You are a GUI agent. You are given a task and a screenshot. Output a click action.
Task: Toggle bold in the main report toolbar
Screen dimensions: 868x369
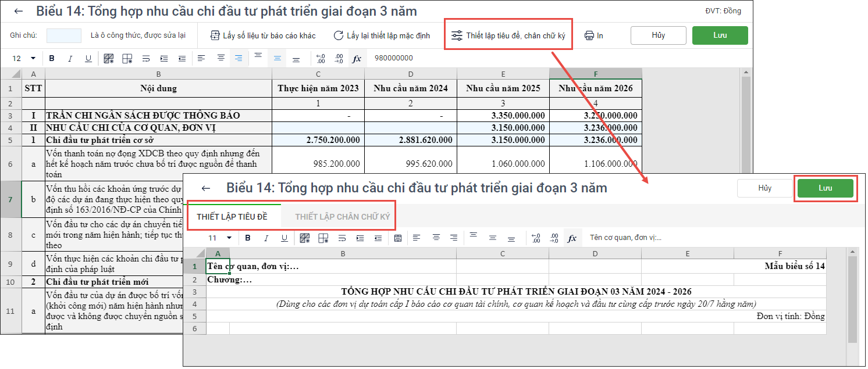click(52, 58)
